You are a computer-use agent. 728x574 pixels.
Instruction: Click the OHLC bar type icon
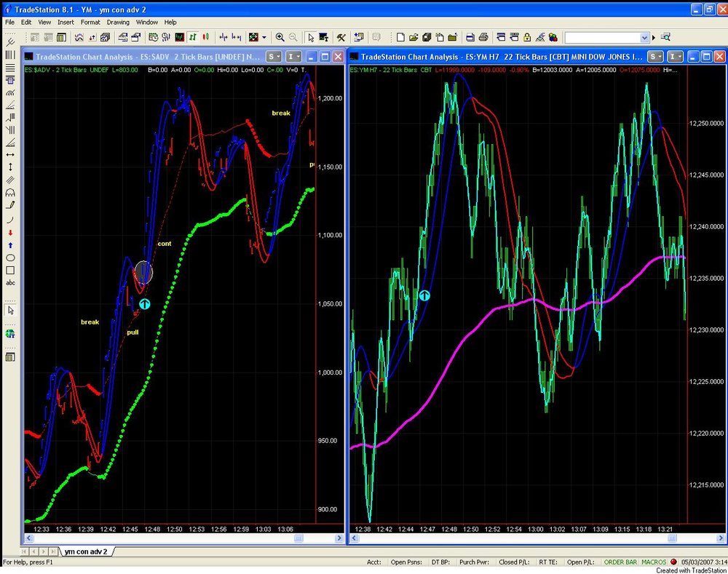[x=193, y=37]
